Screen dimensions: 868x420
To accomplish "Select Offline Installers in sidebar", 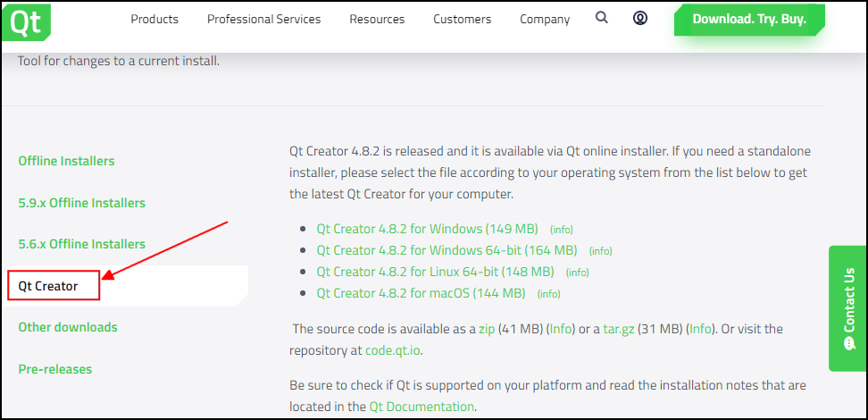I will pos(66,162).
